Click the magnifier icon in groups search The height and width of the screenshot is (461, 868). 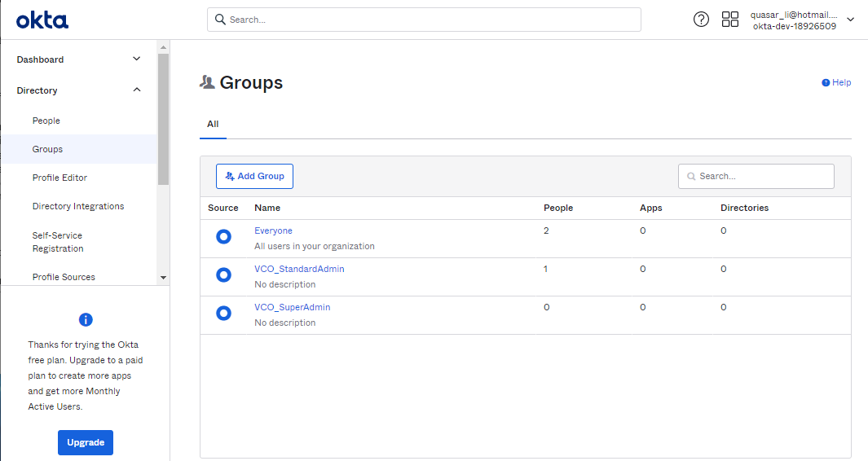coord(691,177)
